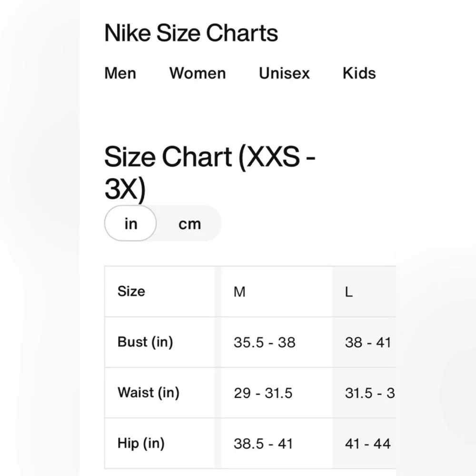476x476 pixels.
Task: Click the 38 - 41 bust value
Action: pos(367,342)
